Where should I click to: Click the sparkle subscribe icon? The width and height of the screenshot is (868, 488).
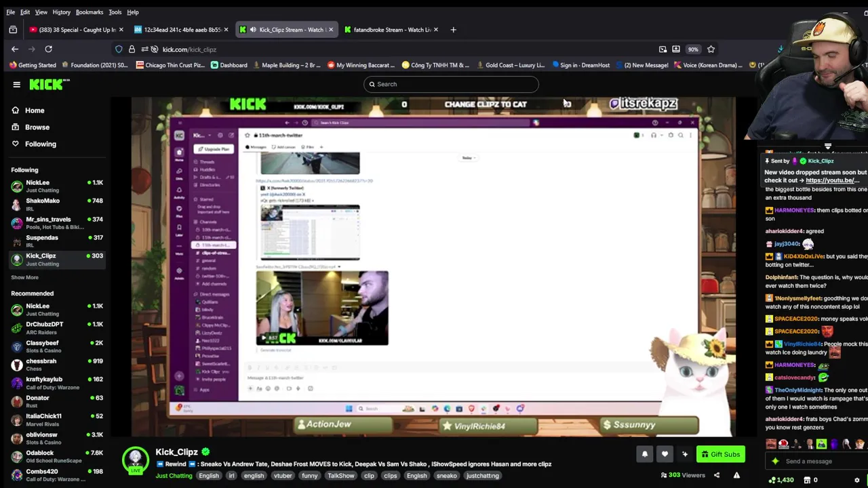point(684,454)
